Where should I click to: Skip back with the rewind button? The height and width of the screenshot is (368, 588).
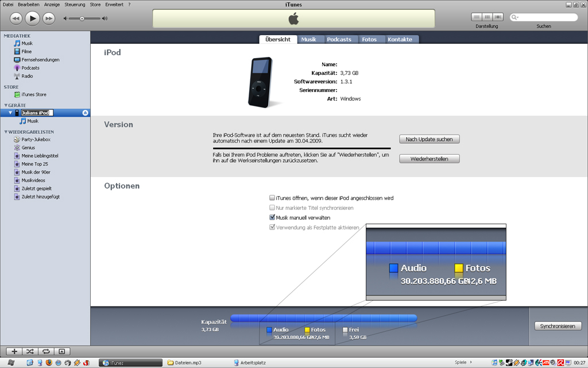[16, 18]
